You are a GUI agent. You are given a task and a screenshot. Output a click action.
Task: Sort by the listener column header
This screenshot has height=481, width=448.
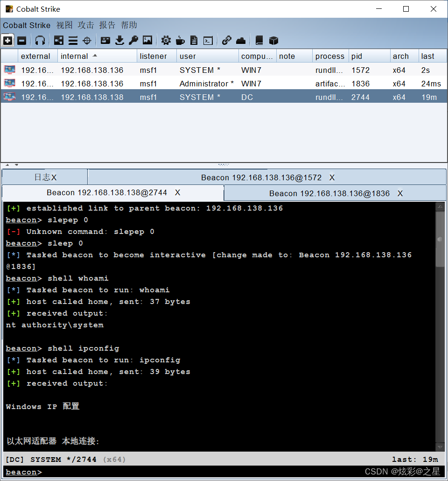click(157, 56)
